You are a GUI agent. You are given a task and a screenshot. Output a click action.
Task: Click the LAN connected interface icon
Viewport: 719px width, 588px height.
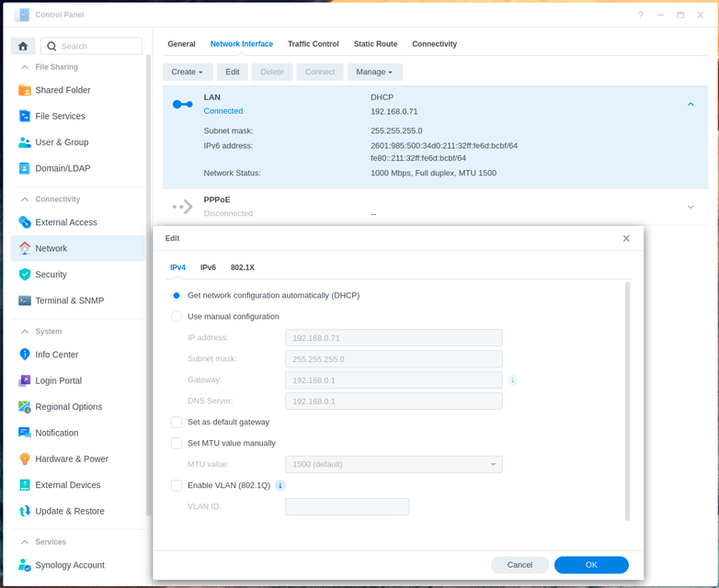pyautogui.click(x=182, y=105)
